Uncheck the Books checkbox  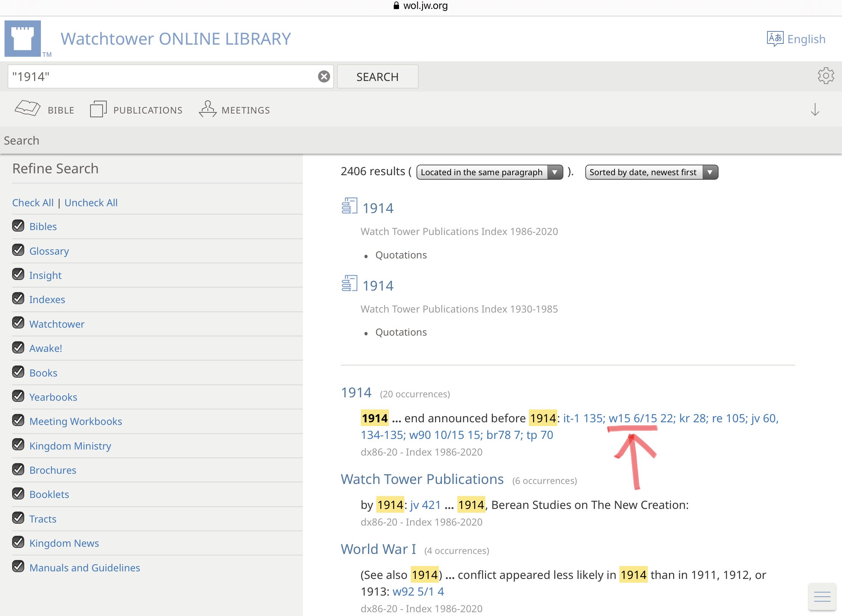[x=18, y=372]
